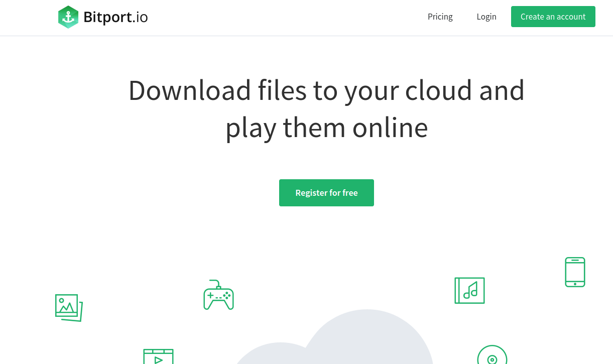The width and height of the screenshot is (613, 364).
Task: Select the photo images icon
Action: point(68,306)
